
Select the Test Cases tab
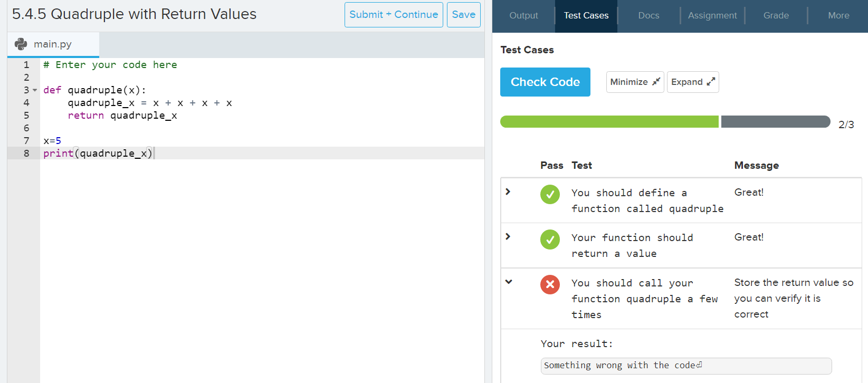586,16
